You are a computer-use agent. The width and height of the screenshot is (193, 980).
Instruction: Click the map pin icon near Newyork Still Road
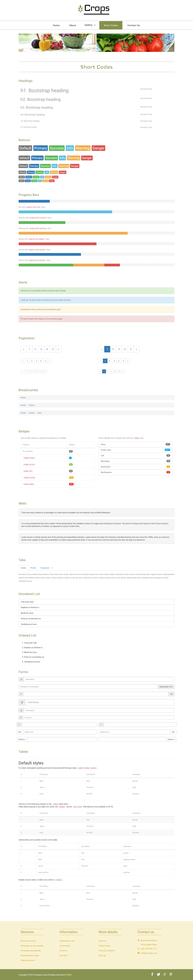click(139, 941)
